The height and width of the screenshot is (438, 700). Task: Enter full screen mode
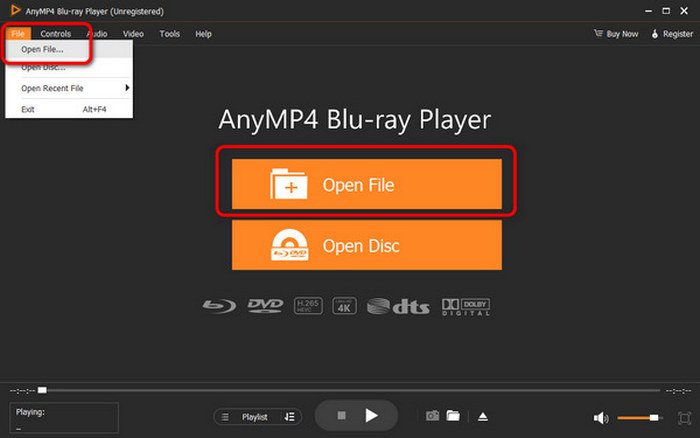pyautogui.click(x=683, y=417)
